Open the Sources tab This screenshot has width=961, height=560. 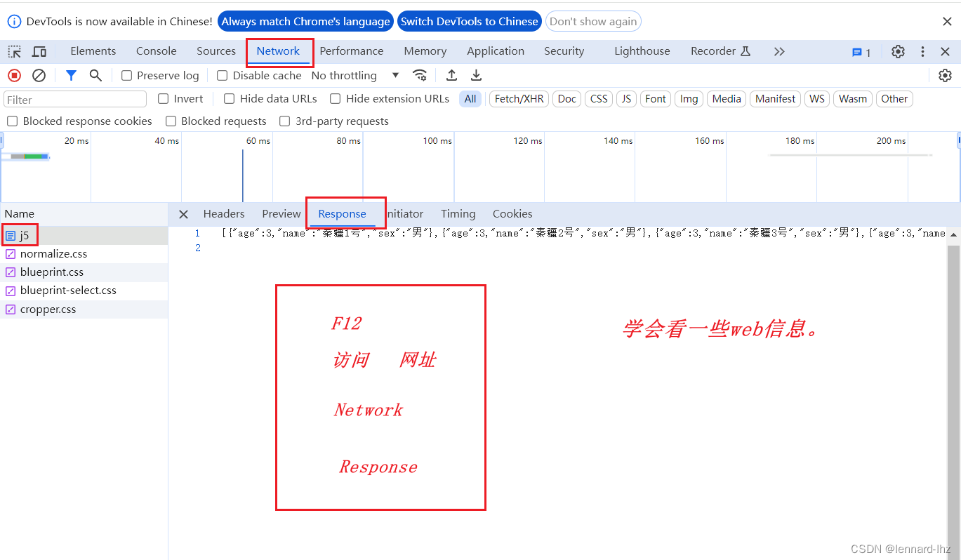[x=216, y=51]
